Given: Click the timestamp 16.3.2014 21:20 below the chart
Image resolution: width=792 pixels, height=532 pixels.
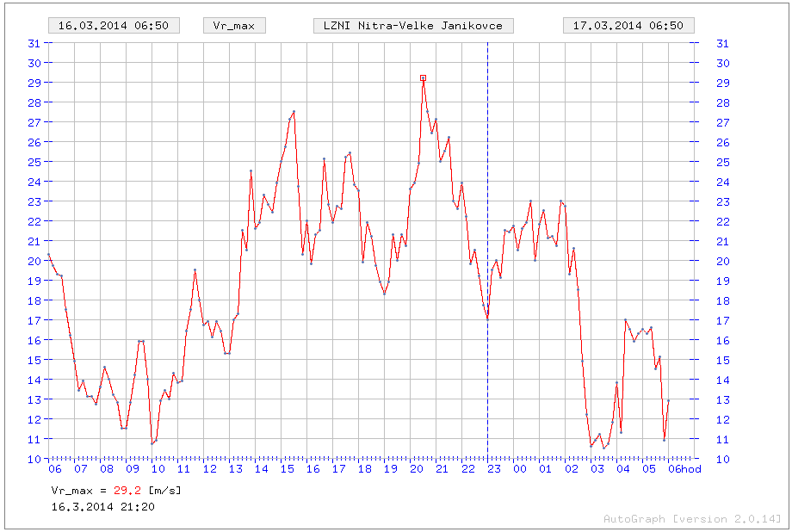Looking at the screenshot, I should point(103,505).
